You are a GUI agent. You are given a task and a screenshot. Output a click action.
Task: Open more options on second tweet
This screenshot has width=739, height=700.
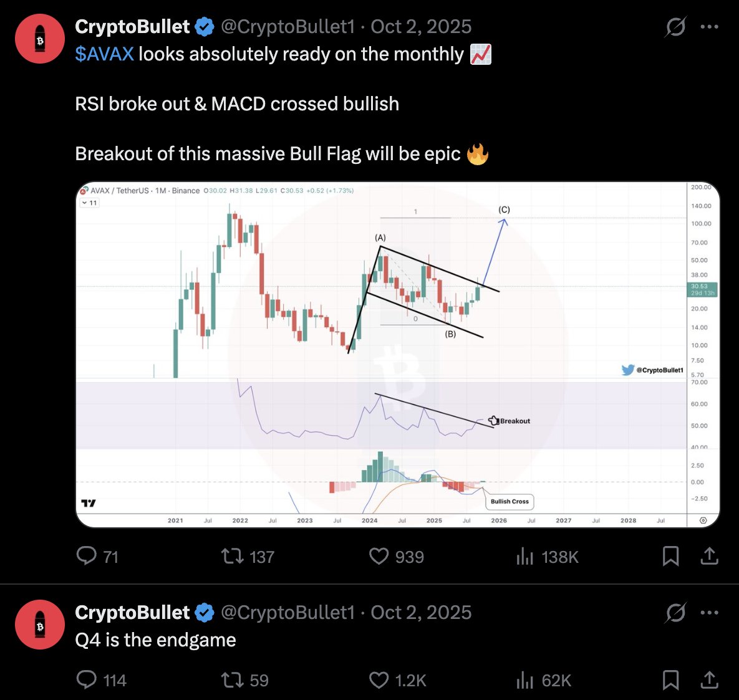(710, 613)
